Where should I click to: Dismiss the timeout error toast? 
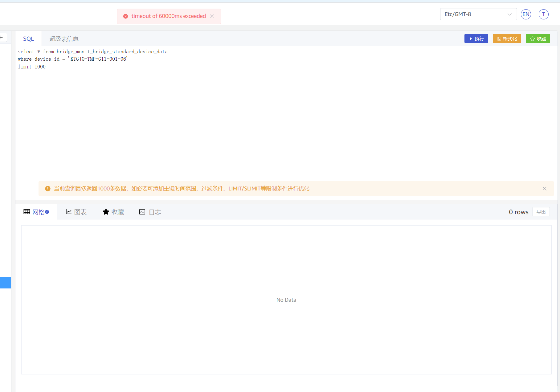(x=212, y=16)
